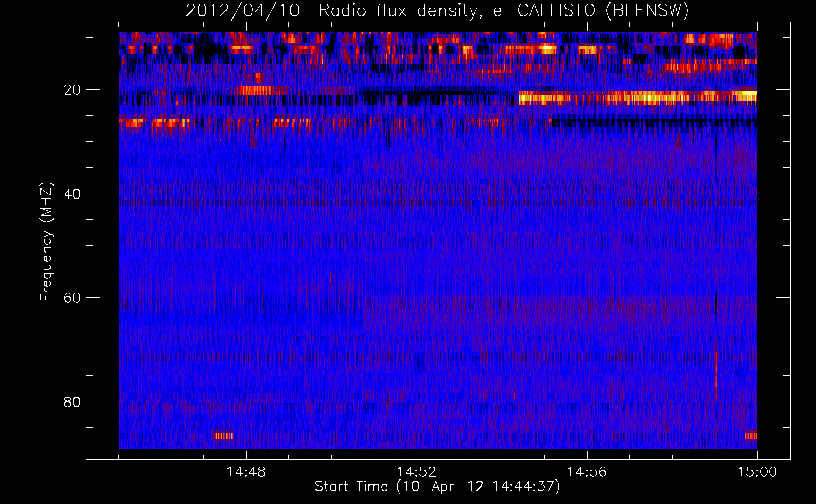
Task: Click the 15:00 time tick label
Action: [757, 472]
